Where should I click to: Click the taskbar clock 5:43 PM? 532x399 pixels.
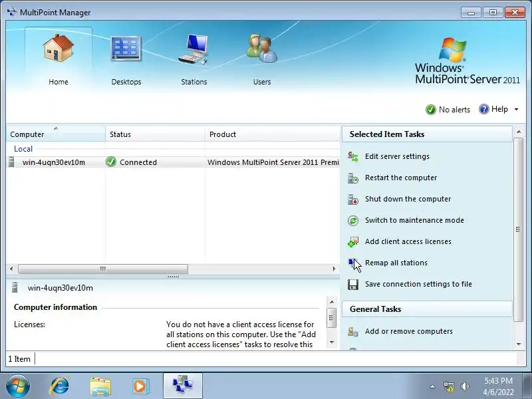coord(498,380)
